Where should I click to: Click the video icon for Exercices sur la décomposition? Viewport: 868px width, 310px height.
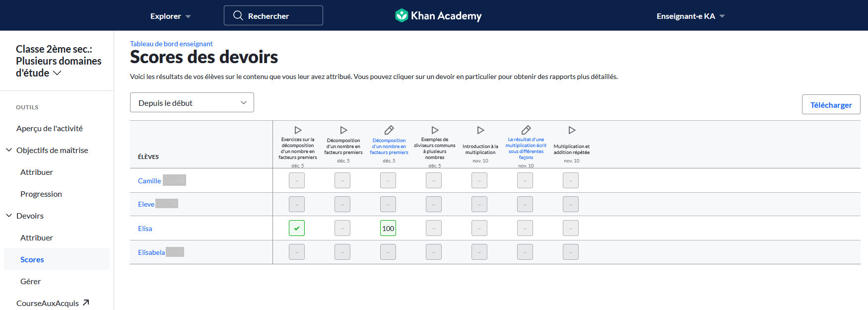298,130
